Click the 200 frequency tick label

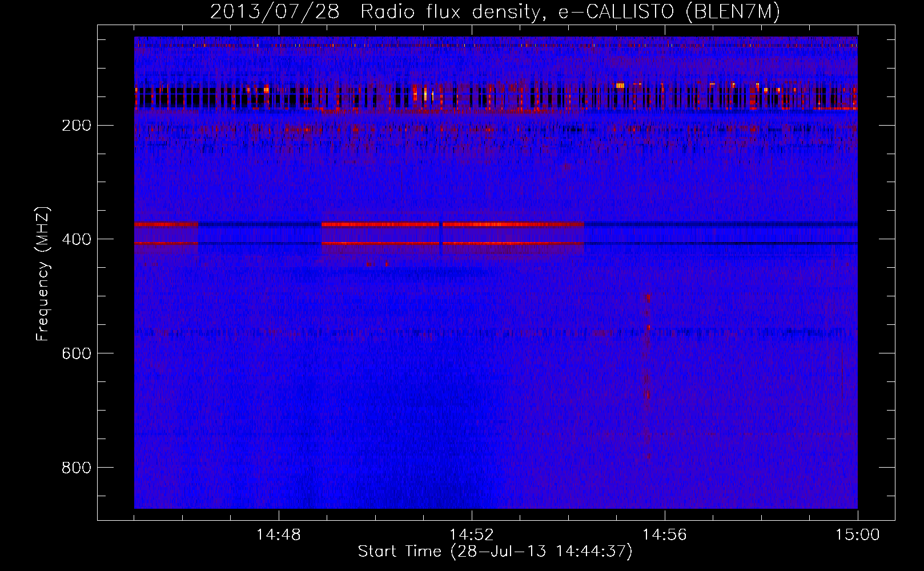point(76,126)
